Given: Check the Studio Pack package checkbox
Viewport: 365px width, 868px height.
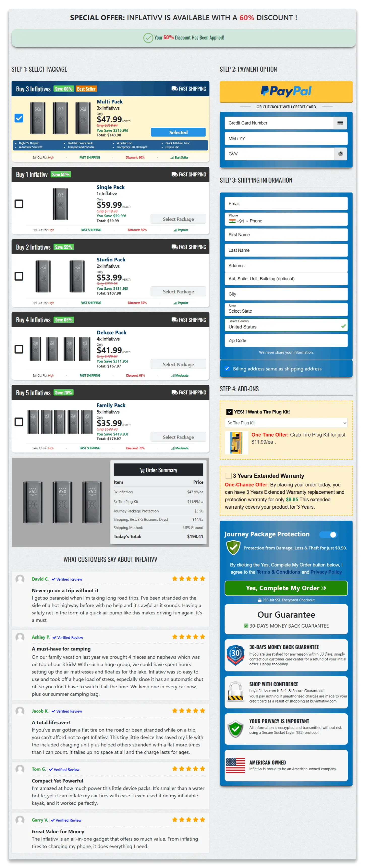Looking at the screenshot, I should (x=19, y=276).
